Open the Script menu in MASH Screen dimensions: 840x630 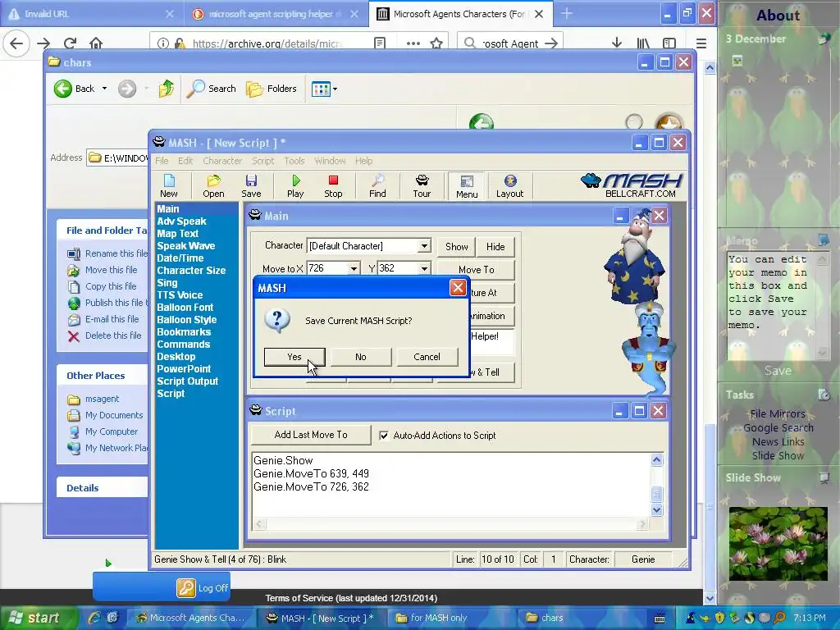click(x=262, y=161)
